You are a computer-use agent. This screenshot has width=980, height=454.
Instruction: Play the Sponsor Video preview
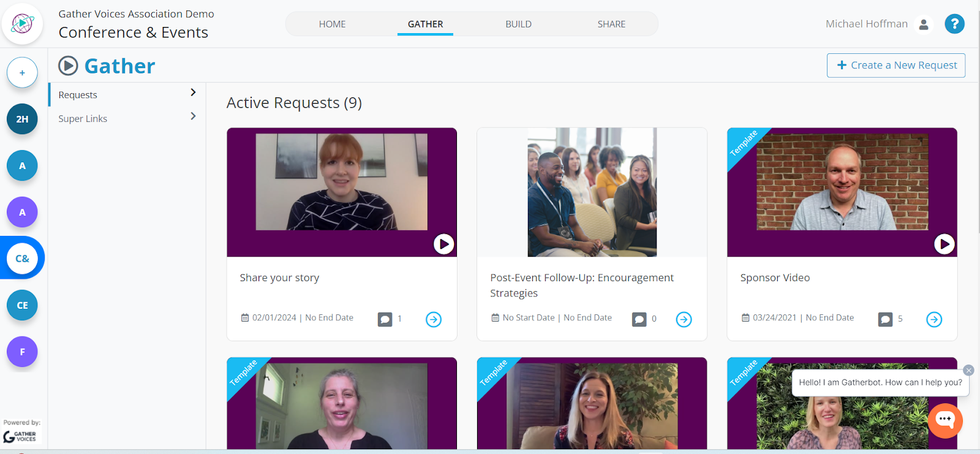[944, 244]
